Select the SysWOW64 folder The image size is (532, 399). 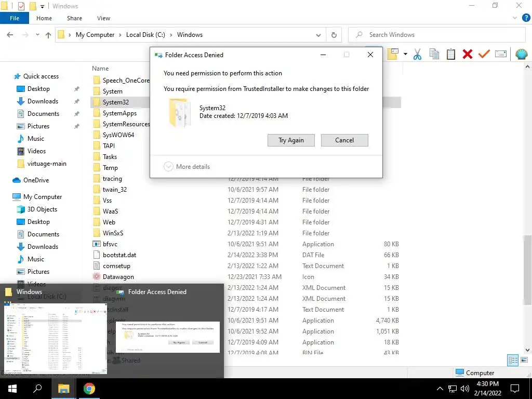coord(118,135)
